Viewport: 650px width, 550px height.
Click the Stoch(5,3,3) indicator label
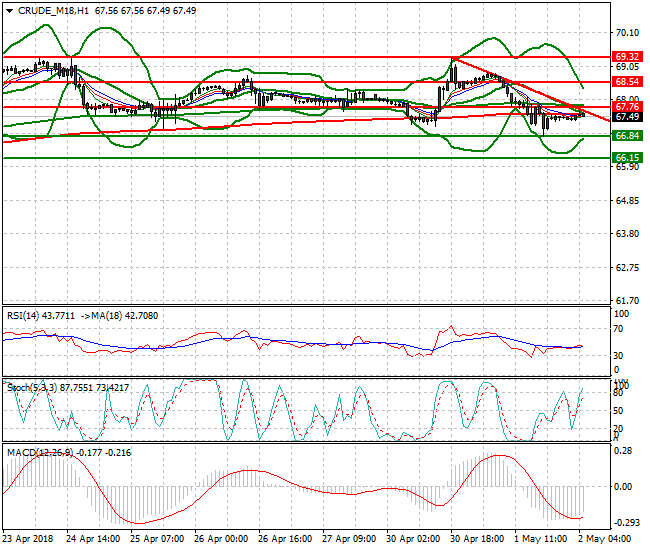(x=30, y=385)
